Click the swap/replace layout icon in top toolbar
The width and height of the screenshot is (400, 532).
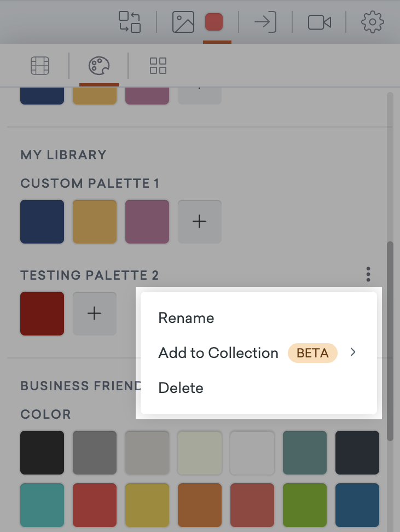[x=130, y=22]
